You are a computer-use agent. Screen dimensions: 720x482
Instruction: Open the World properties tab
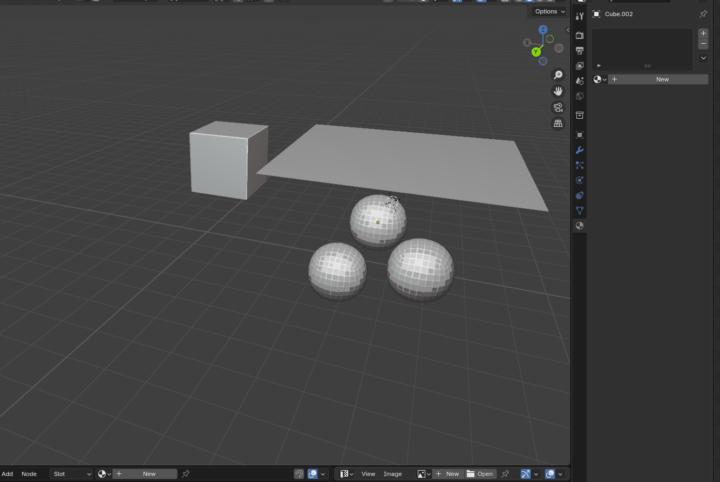[579, 96]
